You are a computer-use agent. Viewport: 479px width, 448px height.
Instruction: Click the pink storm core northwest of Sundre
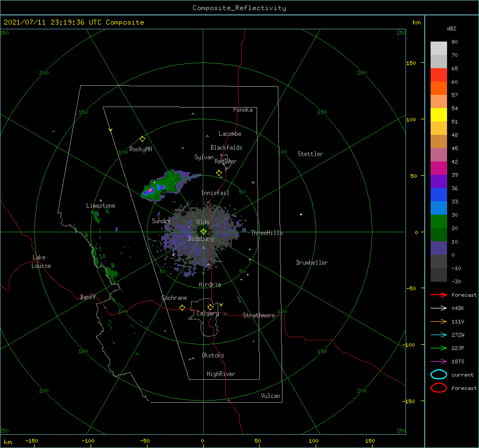click(x=150, y=190)
